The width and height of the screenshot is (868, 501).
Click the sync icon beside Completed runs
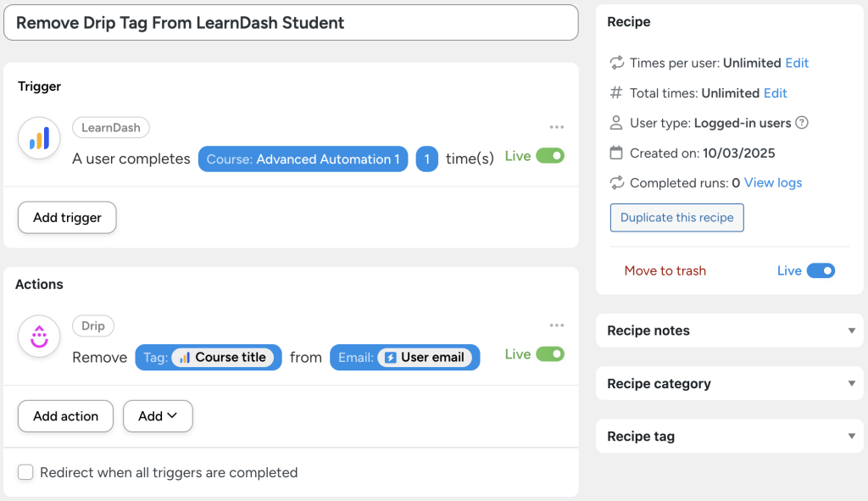point(615,182)
